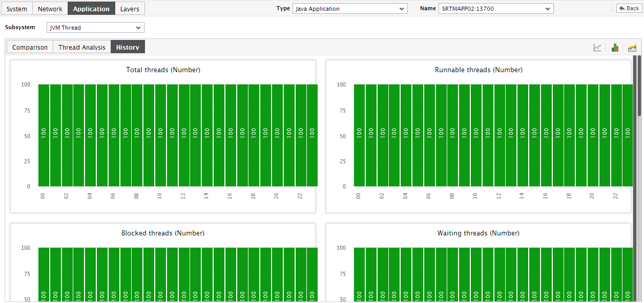Image resolution: width=644 pixels, height=303 pixels.
Task: Open the Network tab
Action: [50, 9]
